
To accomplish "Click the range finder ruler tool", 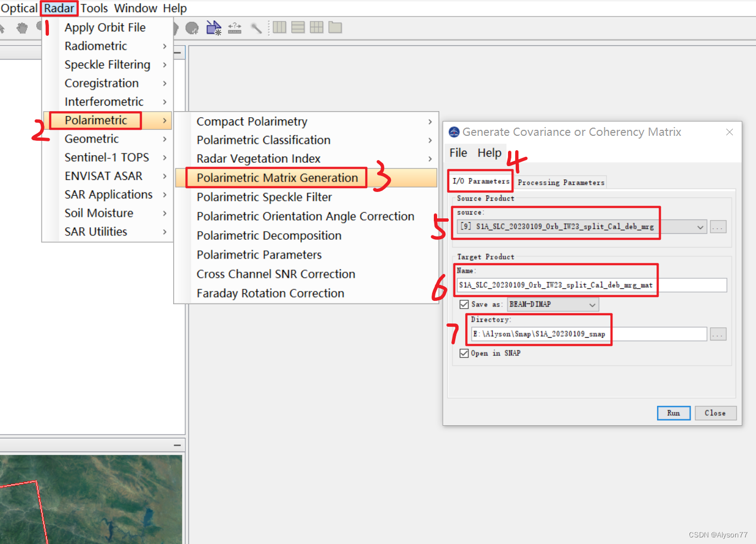I will tap(235, 28).
